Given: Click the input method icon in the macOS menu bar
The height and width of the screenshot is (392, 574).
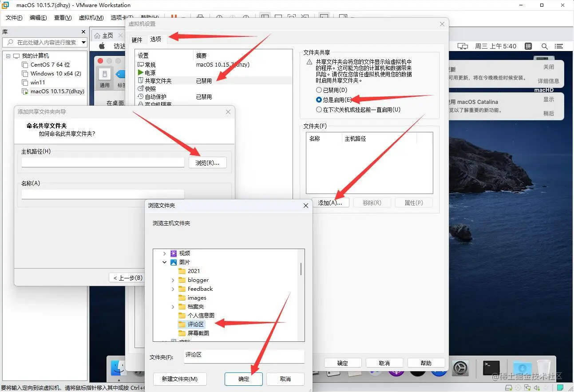Looking at the screenshot, I should (528, 46).
